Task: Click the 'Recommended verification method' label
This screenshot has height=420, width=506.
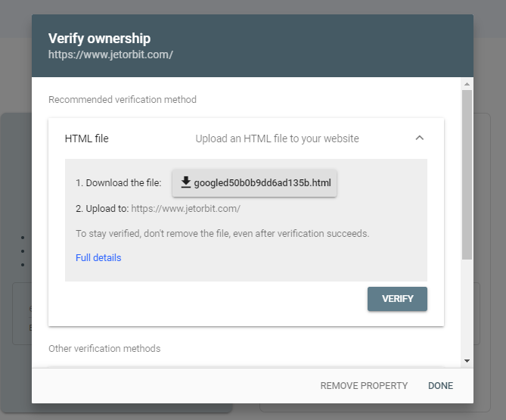Action: coord(123,99)
